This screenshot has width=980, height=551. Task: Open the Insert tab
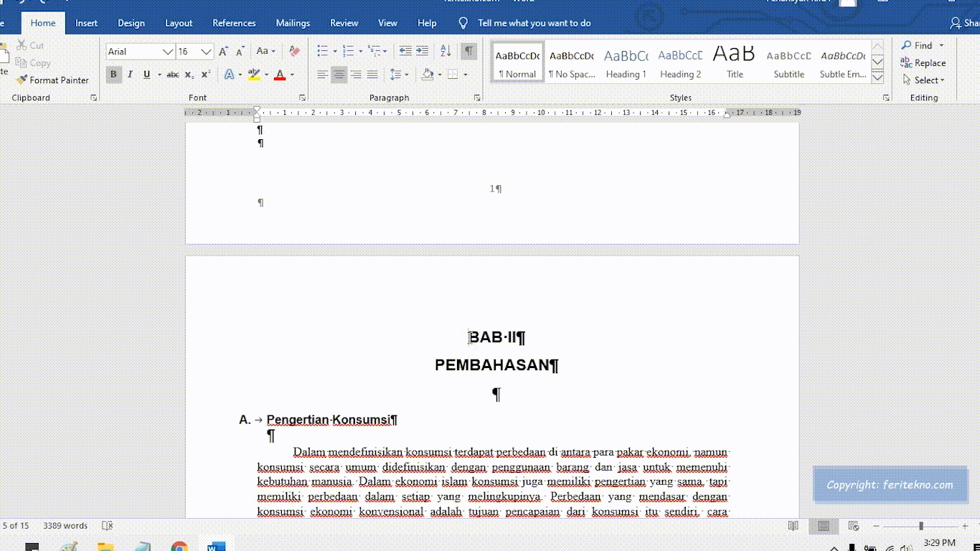click(87, 23)
